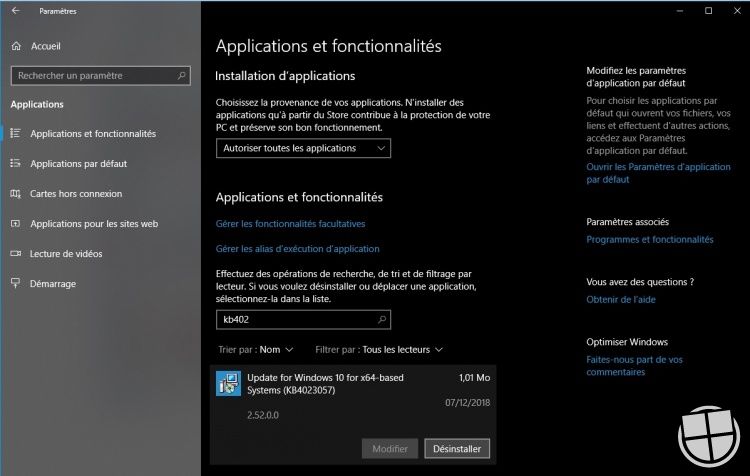Click the Rechercher un paramètre search field
The image size is (750, 476).
point(95,75)
